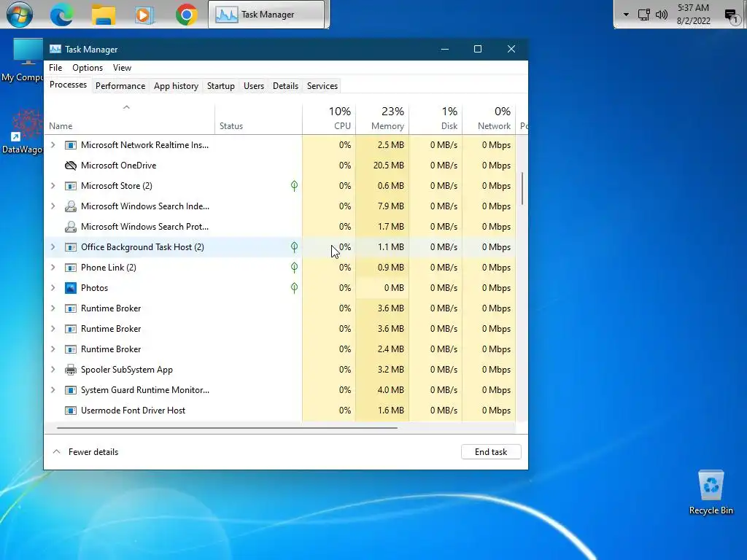Click the Microsoft Store process icon
The height and width of the screenshot is (560, 747).
pyautogui.click(x=71, y=186)
